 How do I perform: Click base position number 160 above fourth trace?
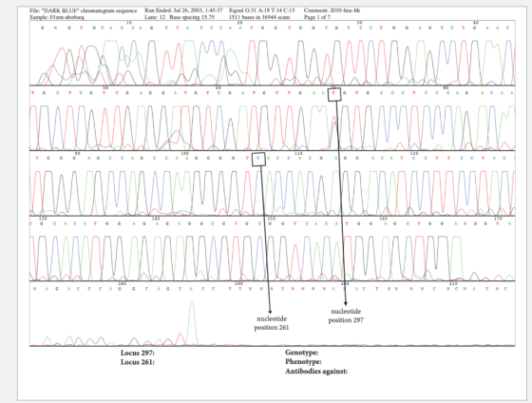384,219
